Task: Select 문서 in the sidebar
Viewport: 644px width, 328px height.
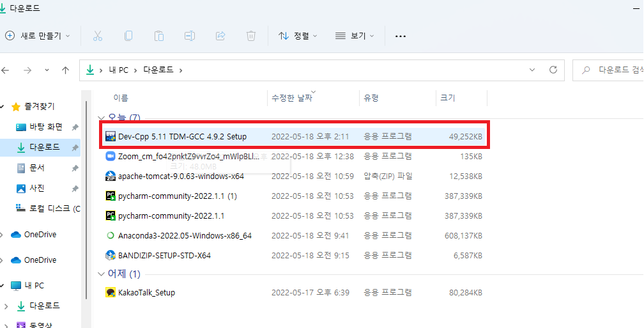Action: click(37, 168)
